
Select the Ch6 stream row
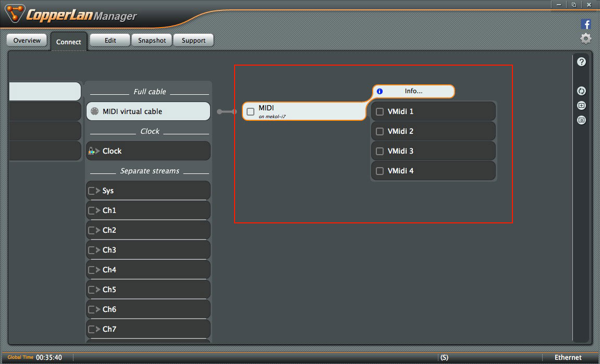coord(149,309)
